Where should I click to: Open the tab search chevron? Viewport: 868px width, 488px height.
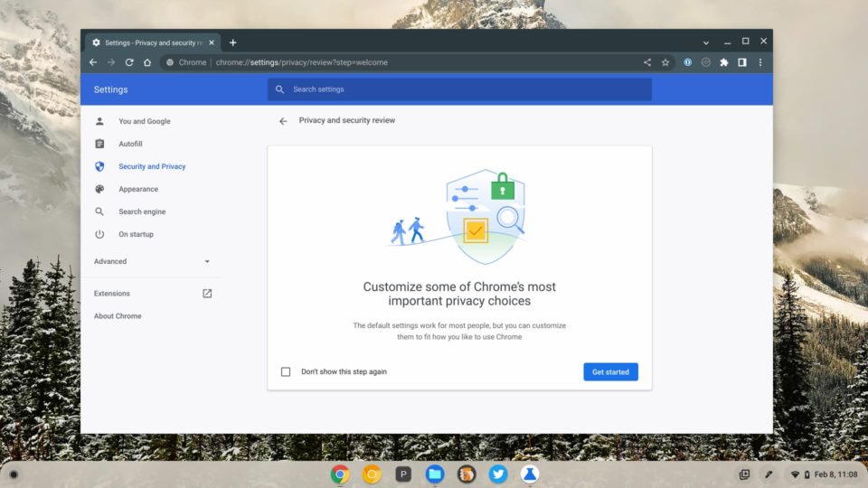coord(706,42)
